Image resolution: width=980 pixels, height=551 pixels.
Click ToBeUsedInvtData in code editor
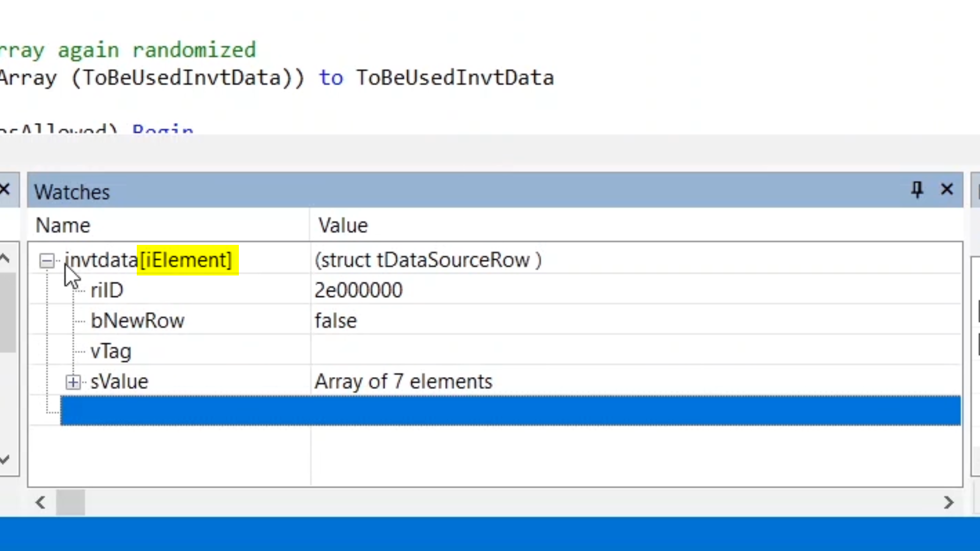[x=454, y=78]
